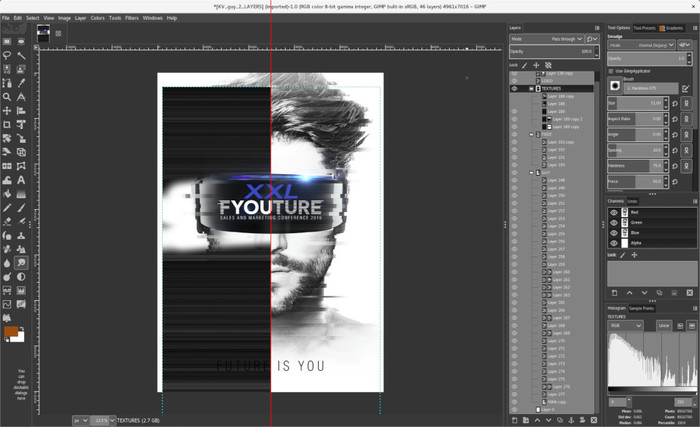Click the edit brush icon
Screen dimensions: 700x427
pos(686,87)
